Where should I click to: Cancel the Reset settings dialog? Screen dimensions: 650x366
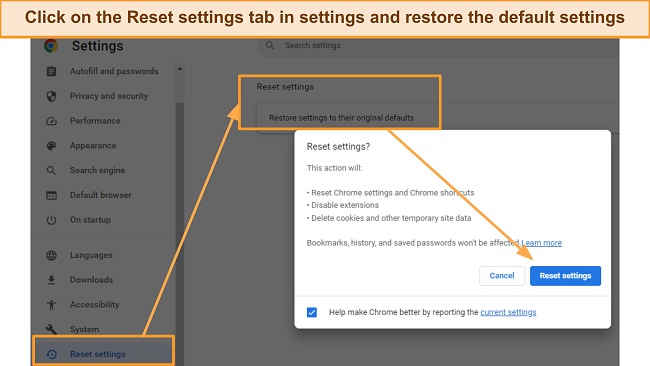click(x=502, y=276)
